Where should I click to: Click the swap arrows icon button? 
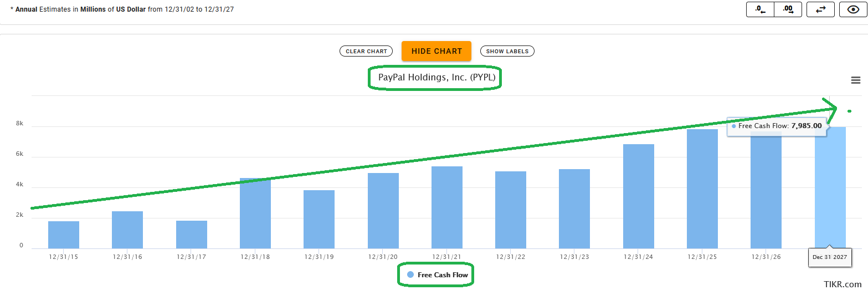click(x=820, y=9)
